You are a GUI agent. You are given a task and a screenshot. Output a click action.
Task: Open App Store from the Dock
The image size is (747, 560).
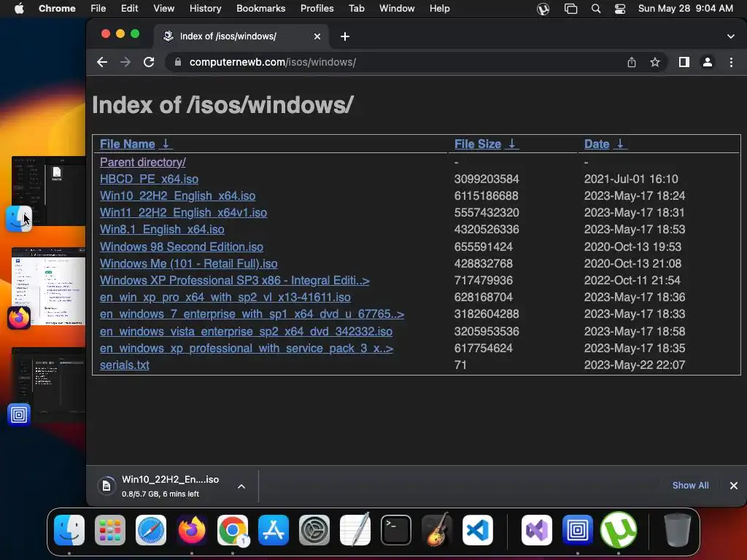274,530
